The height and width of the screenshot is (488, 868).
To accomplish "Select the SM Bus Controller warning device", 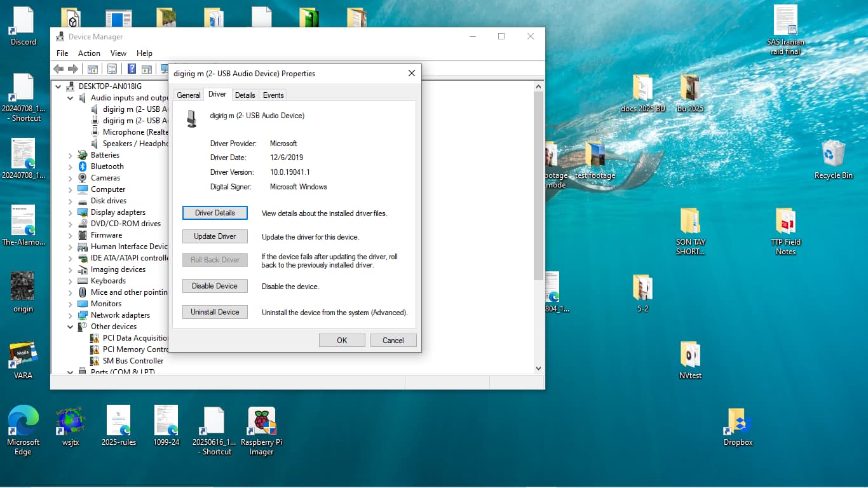I will pyautogui.click(x=133, y=361).
